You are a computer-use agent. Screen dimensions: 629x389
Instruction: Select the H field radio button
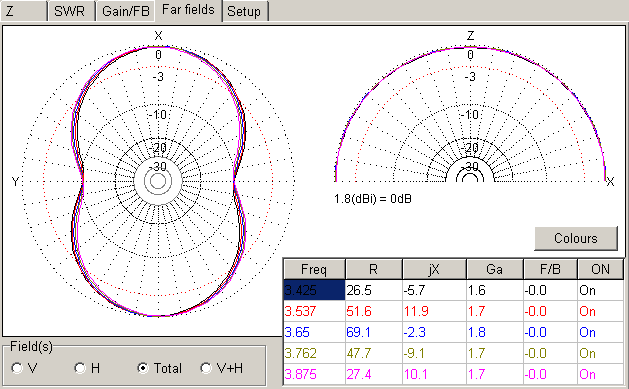[x=87, y=368]
